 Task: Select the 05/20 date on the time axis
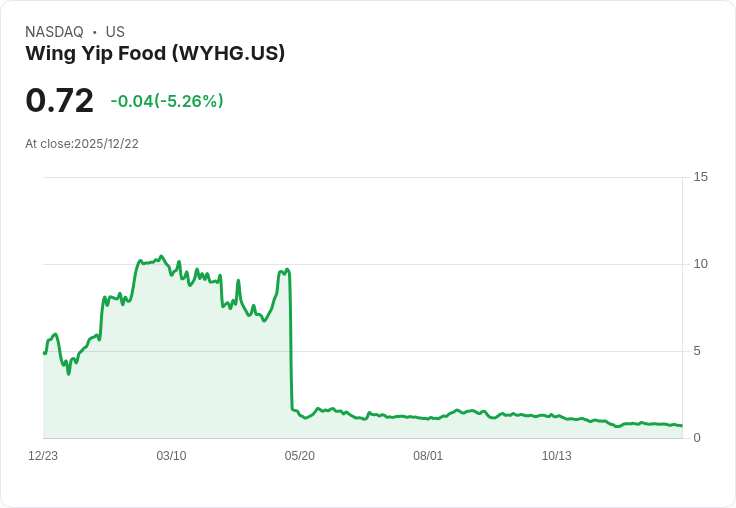pos(299,456)
